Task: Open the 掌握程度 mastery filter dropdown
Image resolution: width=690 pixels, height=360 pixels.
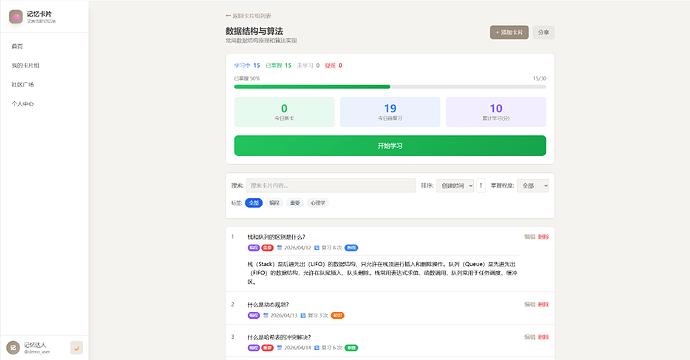Action: point(533,186)
